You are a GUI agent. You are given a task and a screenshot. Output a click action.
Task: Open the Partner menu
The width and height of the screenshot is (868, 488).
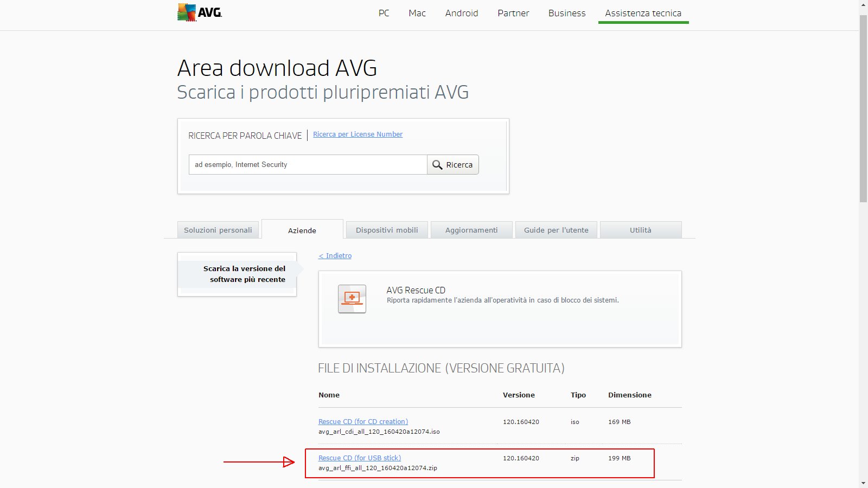(513, 13)
